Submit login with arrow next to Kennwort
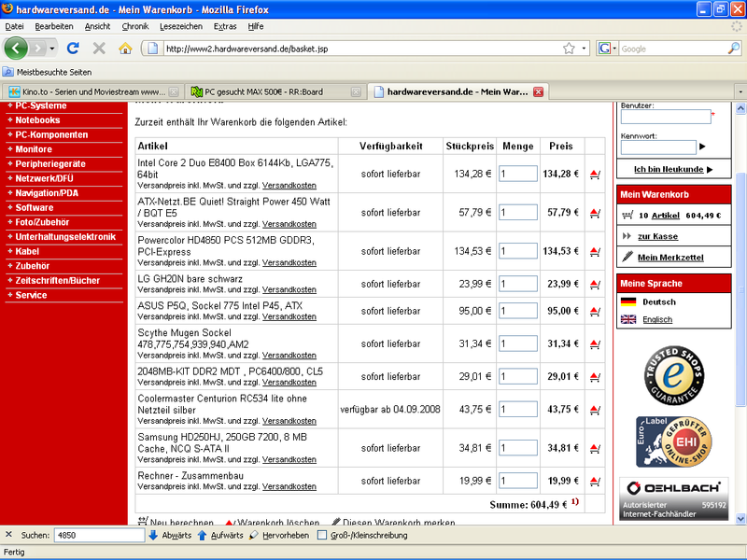Viewport: 747px width, 560px height. coord(702,147)
